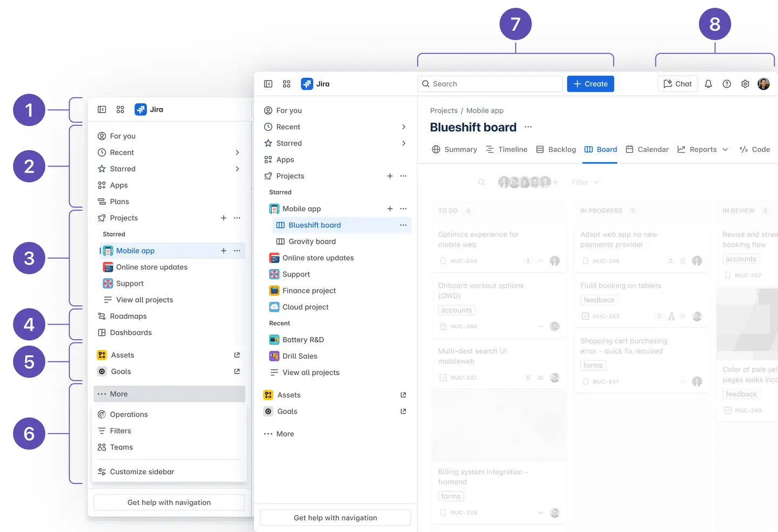
Task: Open the help question mark icon
Action: [727, 84]
